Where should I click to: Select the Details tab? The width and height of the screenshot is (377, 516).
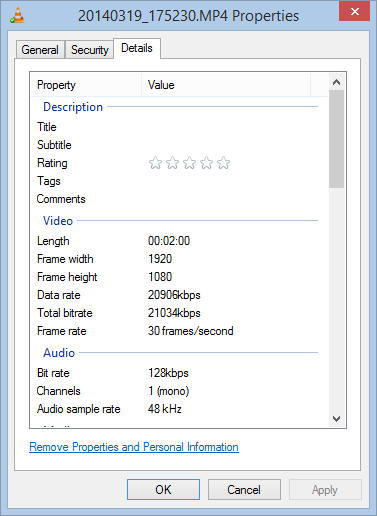pyautogui.click(x=137, y=48)
